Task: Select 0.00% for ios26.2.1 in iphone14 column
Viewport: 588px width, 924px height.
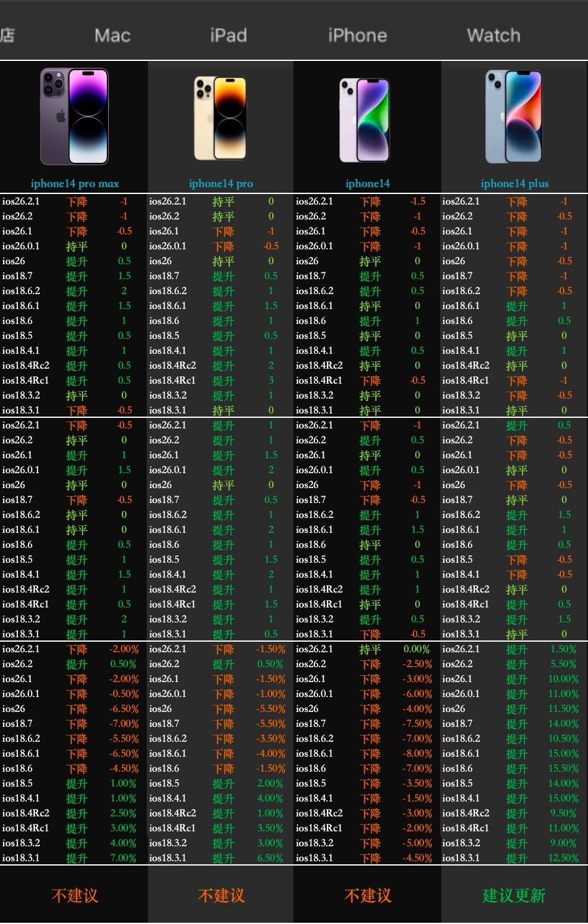Action: coord(416,649)
